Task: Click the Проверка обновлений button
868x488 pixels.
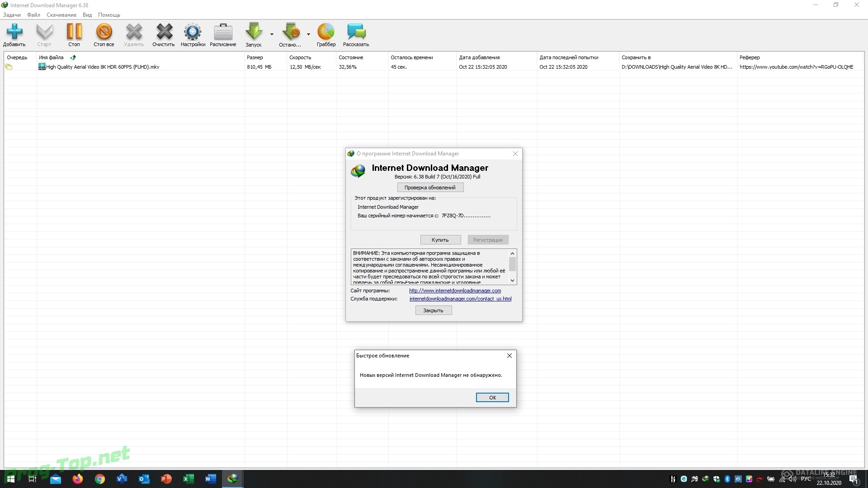Action: tap(430, 188)
